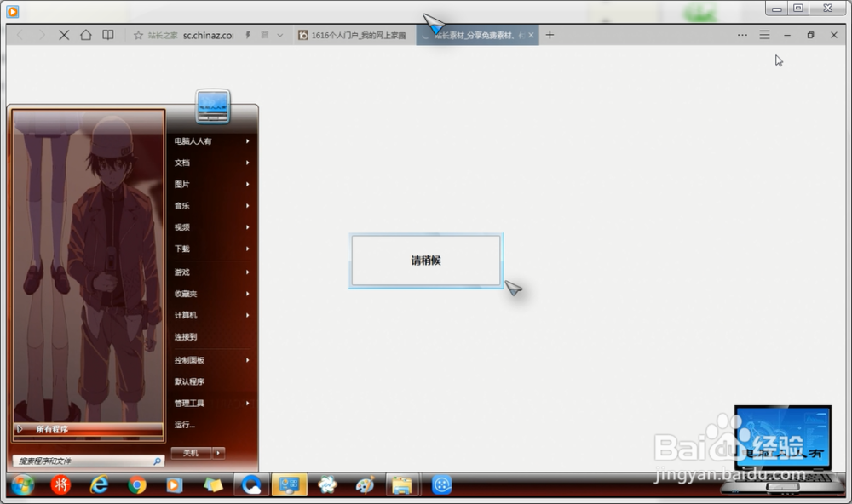Switch to highlighted control panel taskbar icon
The height and width of the screenshot is (504, 852).
pyautogui.click(x=289, y=485)
